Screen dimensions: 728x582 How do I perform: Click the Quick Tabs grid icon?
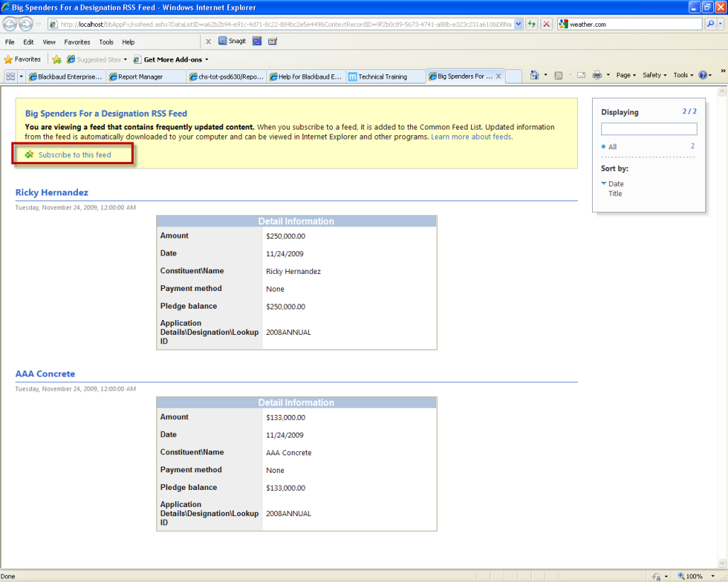(x=11, y=76)
